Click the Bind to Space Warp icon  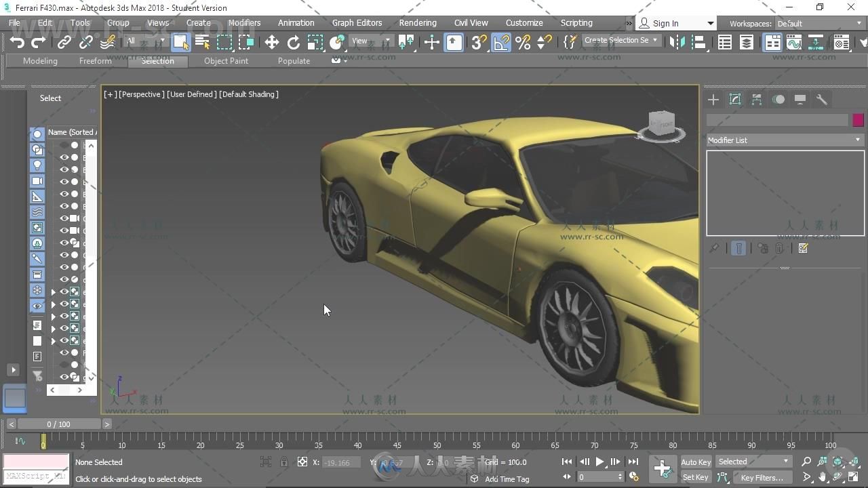pos(108,43)
